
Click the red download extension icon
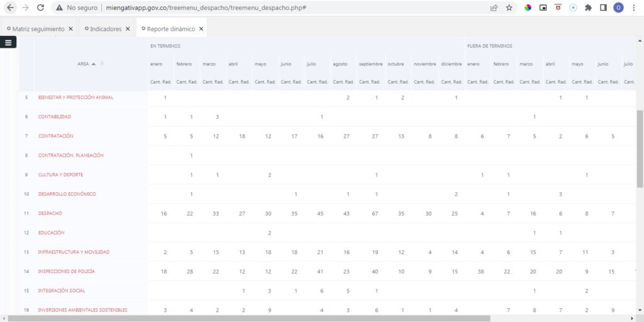[558, 7]
